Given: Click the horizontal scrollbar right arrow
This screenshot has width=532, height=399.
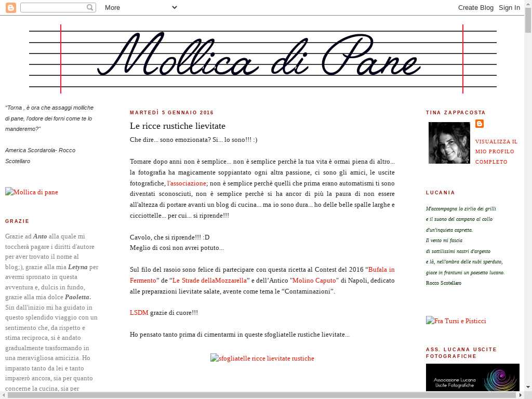Looking at the screenshot, I should [521, 395].
